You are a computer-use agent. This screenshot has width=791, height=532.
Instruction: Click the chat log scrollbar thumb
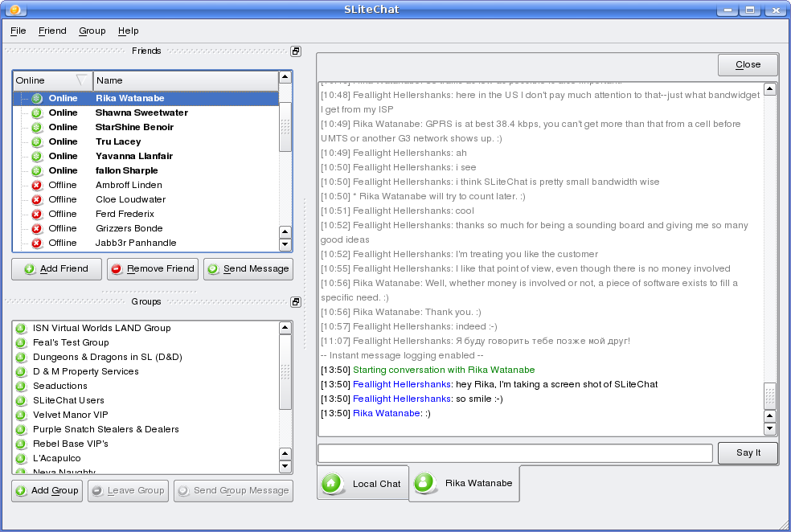click(770, 396)
